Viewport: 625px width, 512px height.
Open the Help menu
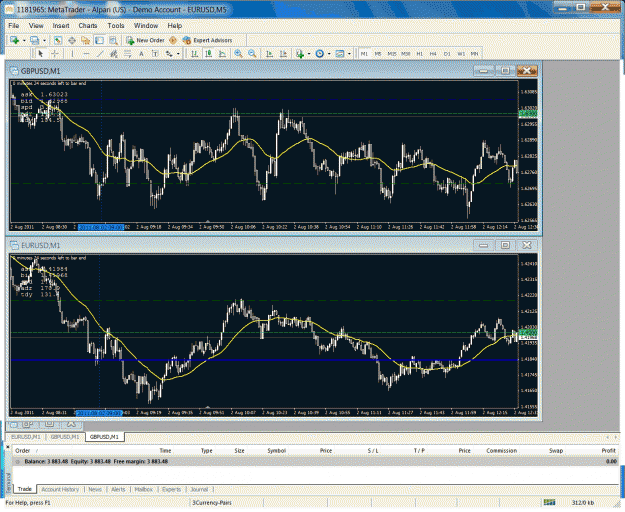click(175, 26)
